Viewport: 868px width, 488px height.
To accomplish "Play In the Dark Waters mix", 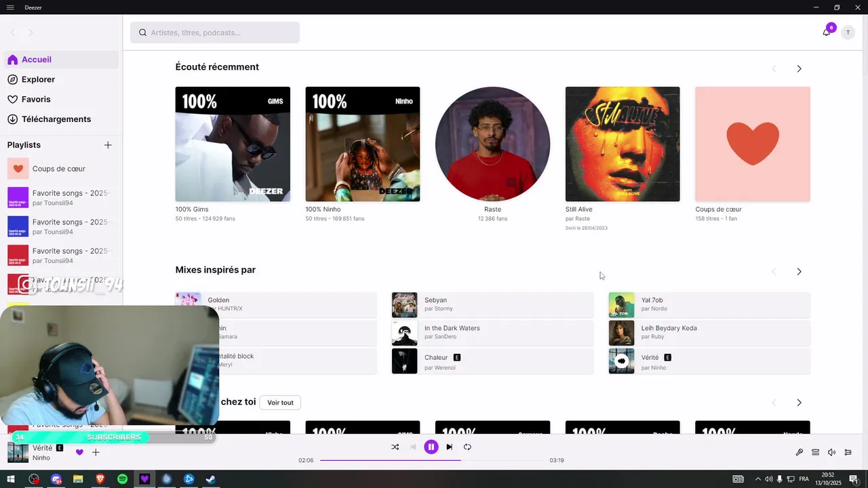I will pos(493,333).
